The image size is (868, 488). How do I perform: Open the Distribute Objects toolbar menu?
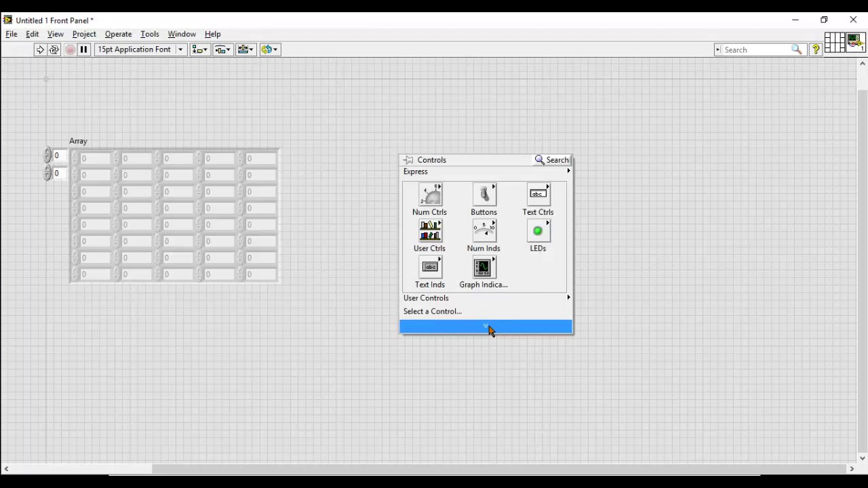click(x=223, y=49)
